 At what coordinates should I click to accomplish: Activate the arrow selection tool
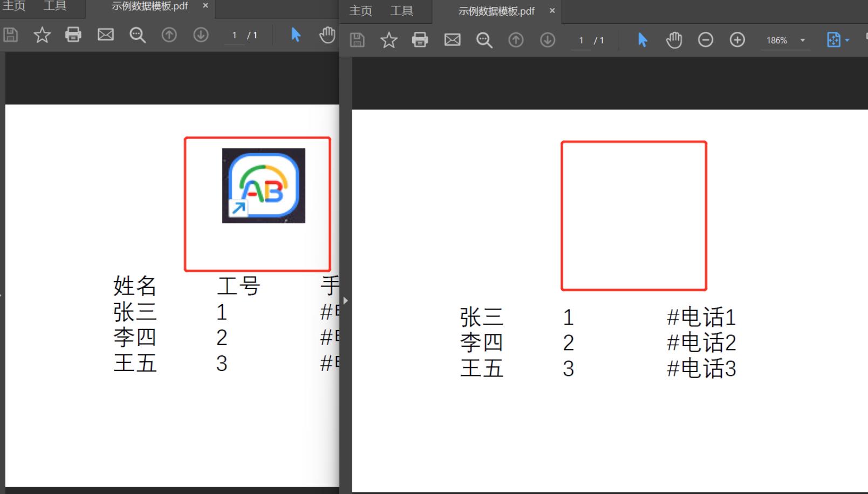coord(641,39)
